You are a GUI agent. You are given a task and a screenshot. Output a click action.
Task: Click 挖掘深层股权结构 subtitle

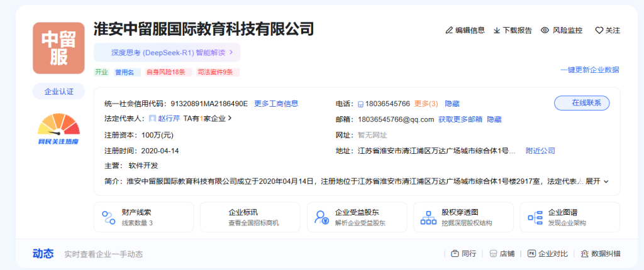[467, 224]
